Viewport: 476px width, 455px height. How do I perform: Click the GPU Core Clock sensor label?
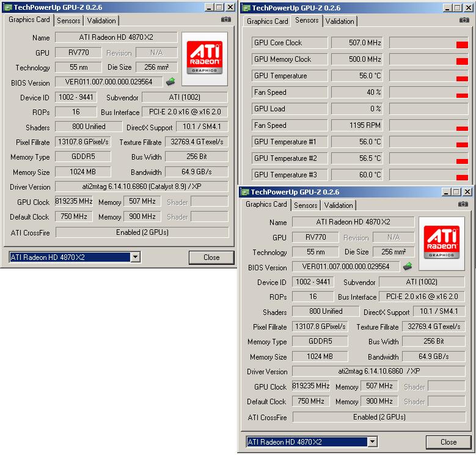coord(290,43)
